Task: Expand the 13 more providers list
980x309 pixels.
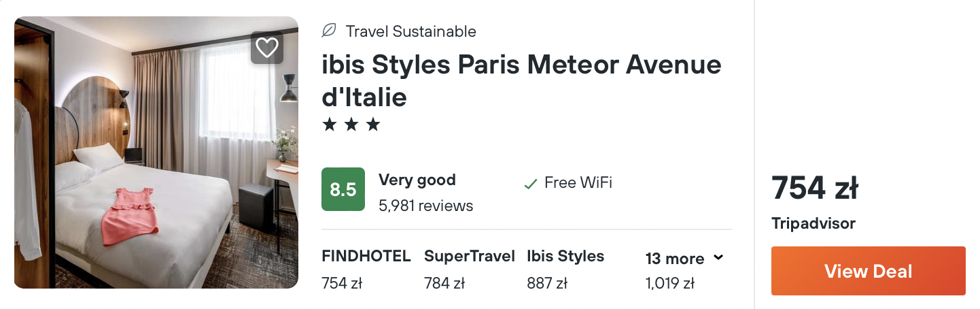Action: coord(674,259)
